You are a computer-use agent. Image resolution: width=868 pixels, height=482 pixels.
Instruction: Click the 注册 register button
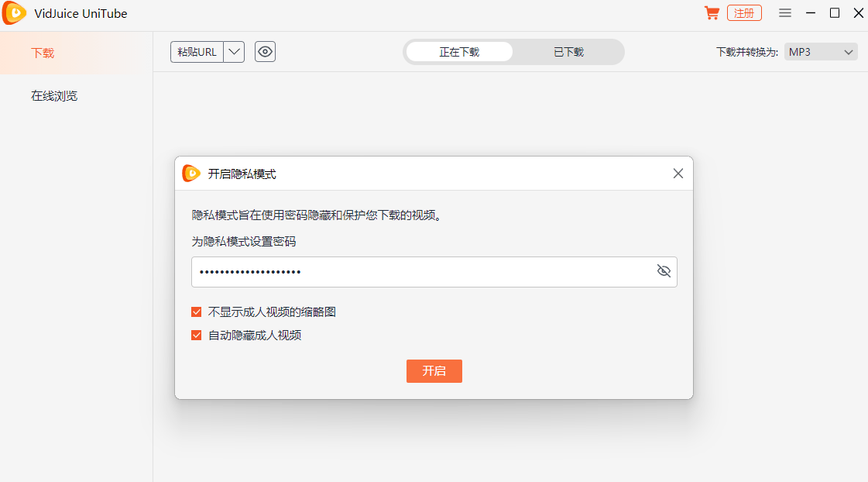[744, 13]
